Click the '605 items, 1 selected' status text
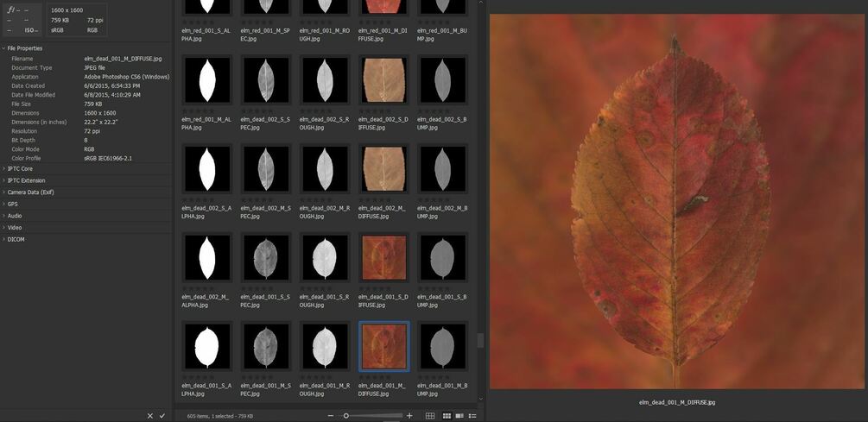Image resolution: width=868 pixels, height=422 pixels. click(220, 416)
